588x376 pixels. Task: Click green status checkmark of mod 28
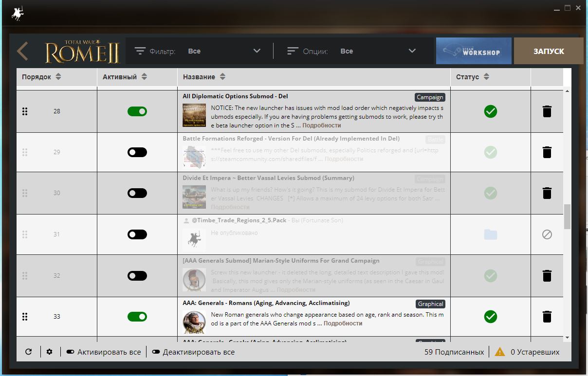(x=491, y=111)
